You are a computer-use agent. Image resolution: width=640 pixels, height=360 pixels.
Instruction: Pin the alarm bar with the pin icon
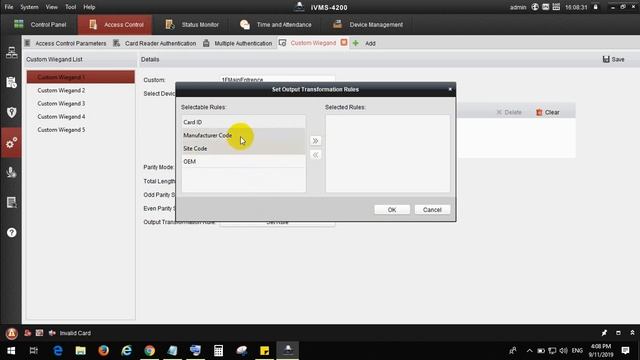[604, 333]
